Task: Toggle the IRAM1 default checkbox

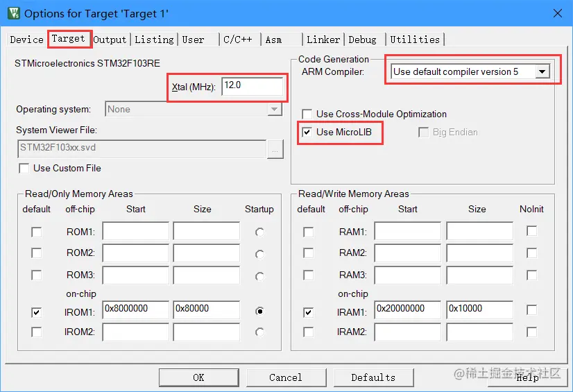Action: [x=309, y=312]
